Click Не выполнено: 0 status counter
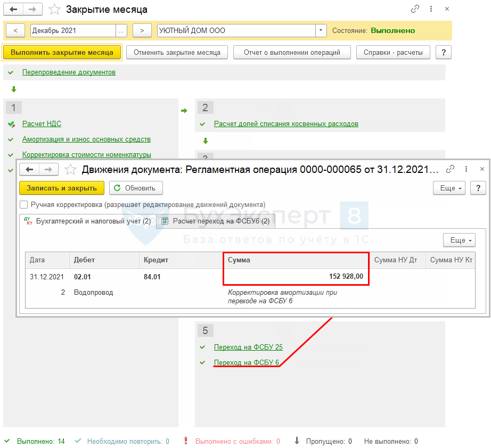This screenshot has width=491, height=448. [391, 442]
